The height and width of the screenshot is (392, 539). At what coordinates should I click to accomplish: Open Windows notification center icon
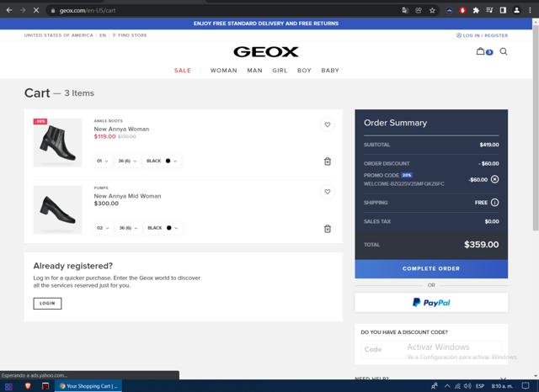[526, 386]
